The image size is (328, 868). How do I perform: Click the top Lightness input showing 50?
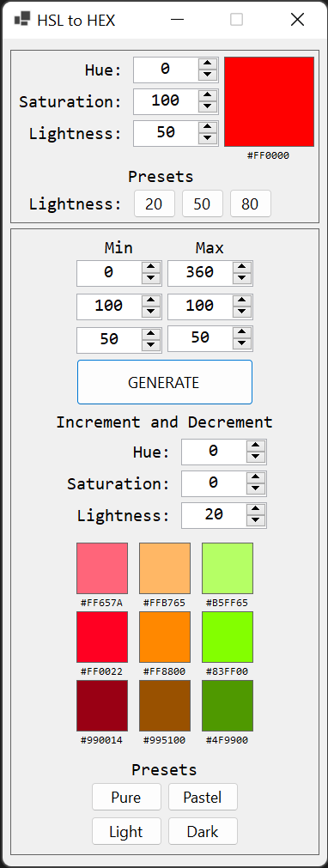click(166, 134)
